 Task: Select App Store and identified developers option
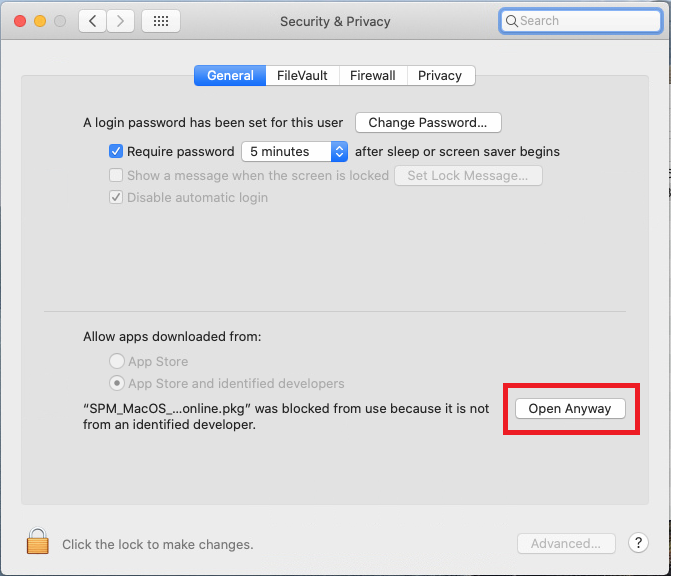[117, 383]
